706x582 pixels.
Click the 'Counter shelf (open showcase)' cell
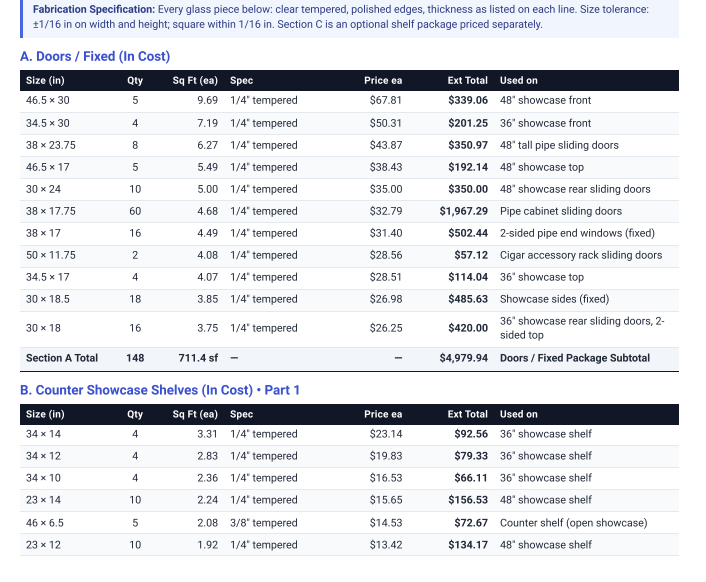[574, 523]
